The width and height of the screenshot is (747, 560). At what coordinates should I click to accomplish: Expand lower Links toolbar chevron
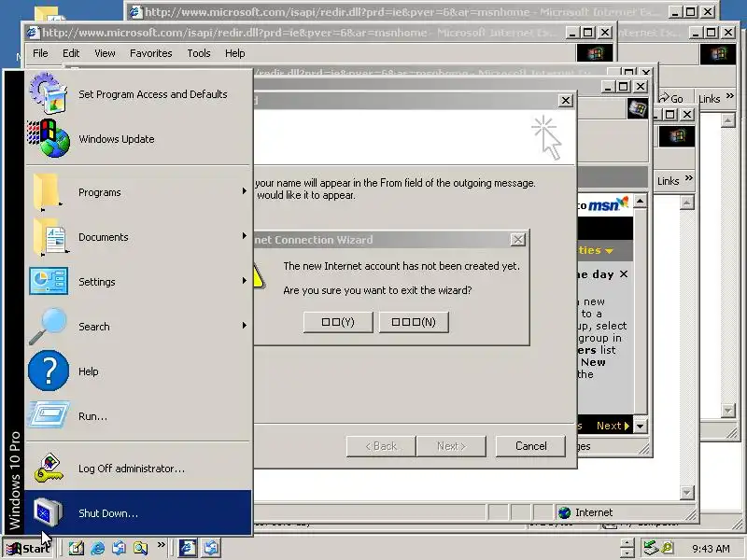[688, 178]
